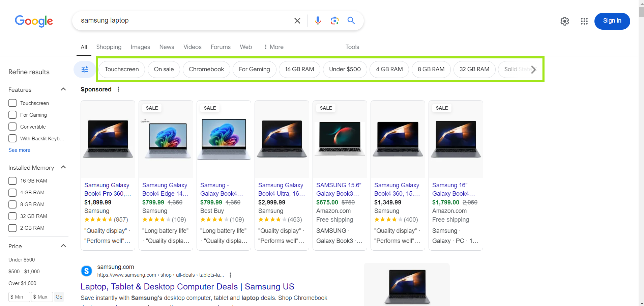Open Laptop, Tablet & Desktop Computer Deals link
The image size is (644, 306).
click(x=187, y=286)
